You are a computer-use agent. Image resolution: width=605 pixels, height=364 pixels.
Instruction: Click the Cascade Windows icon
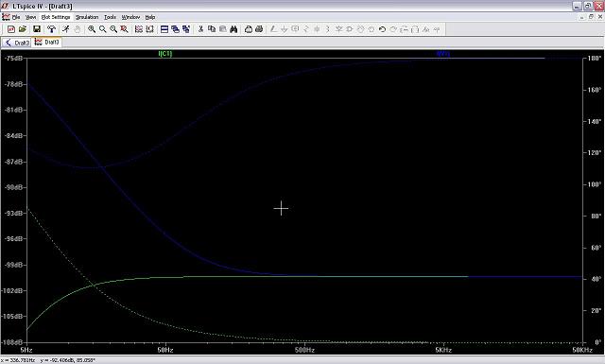(175, 29)
